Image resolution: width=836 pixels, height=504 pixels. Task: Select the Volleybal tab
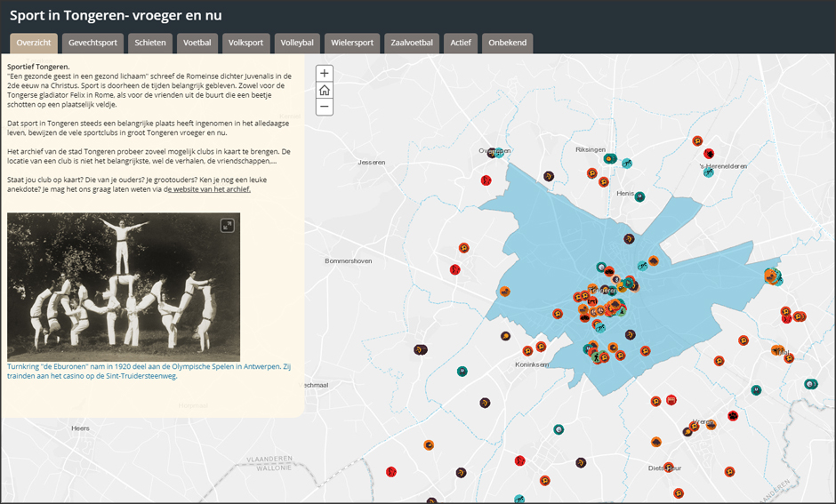(x=297, y=43)
